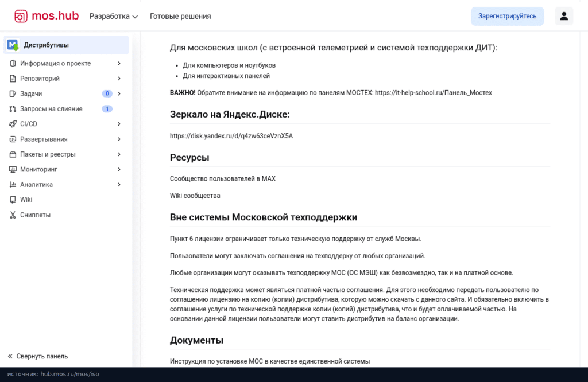Select Дистрибутивы project header in sidebar
588x382 pixels.
tap(66, 45)
